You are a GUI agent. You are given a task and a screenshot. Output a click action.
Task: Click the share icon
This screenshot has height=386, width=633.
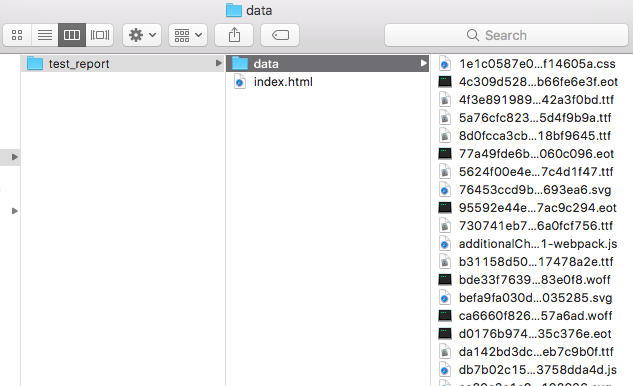234,35
